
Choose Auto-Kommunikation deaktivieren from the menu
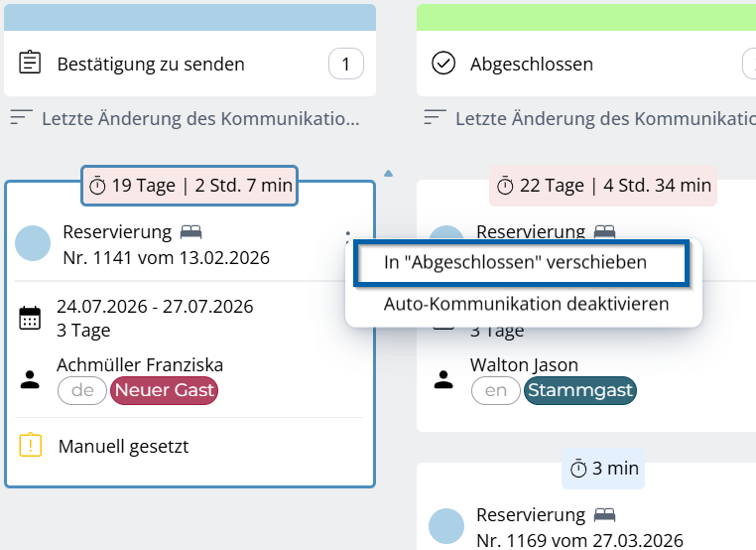tap(526, 304)
